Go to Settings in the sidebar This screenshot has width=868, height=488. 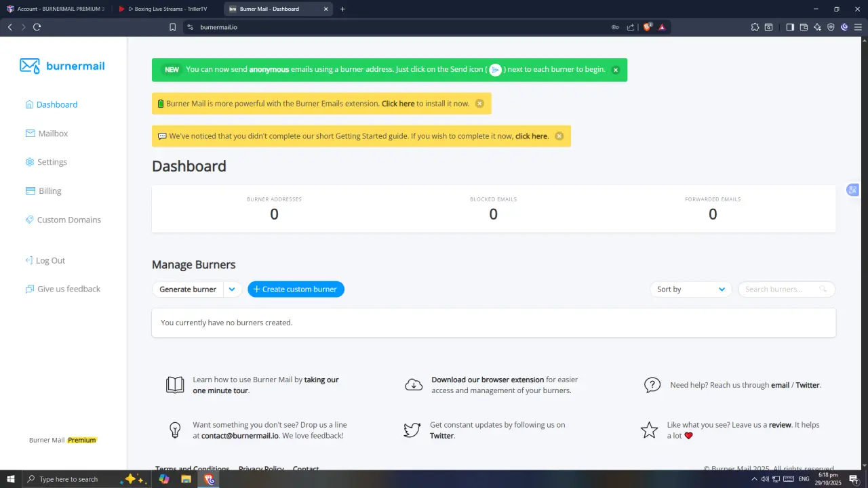coord(46,162)
